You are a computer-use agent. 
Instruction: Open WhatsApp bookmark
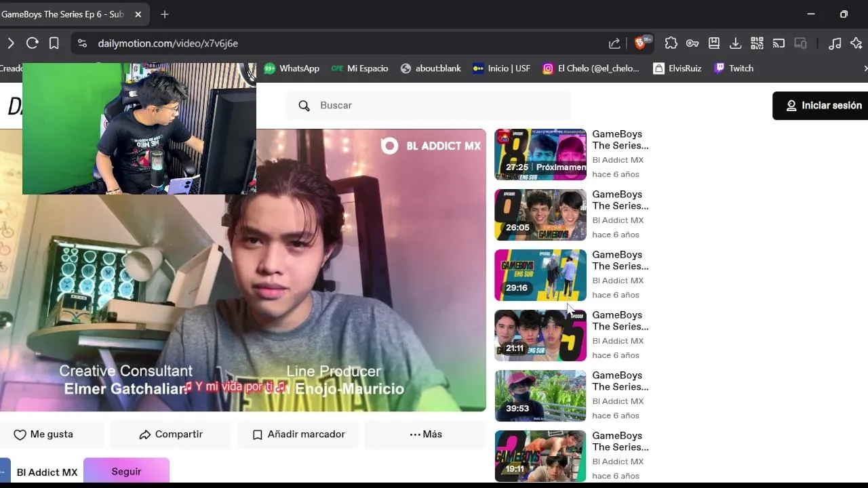292,68
